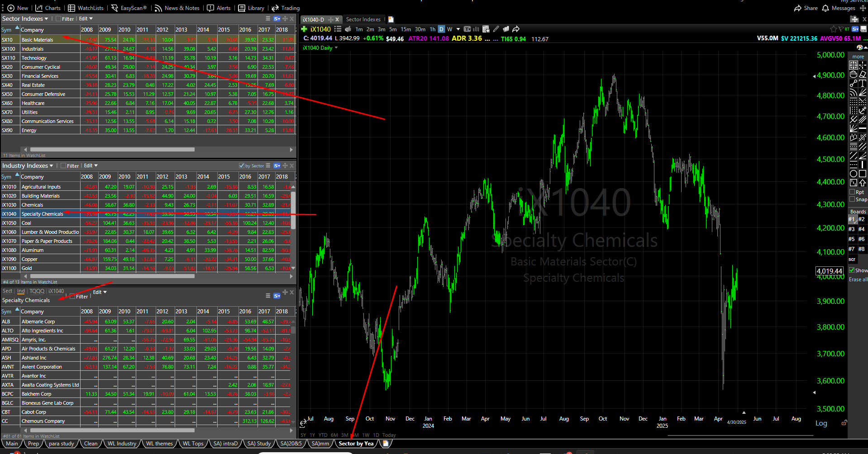Toggle the Log scale button
This screenshot has height=454, width=868.
[x=821, y=424]
